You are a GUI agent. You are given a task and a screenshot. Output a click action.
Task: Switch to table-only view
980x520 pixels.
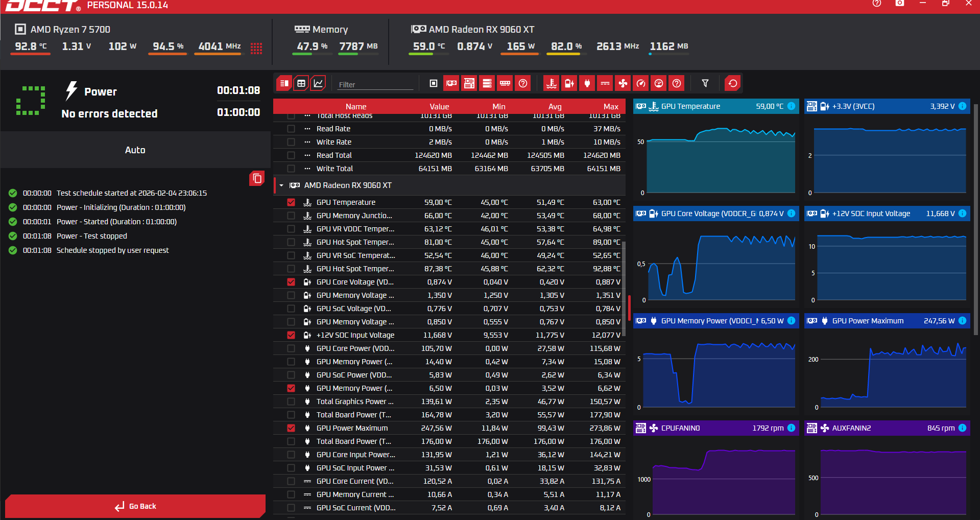coord(301,83)
